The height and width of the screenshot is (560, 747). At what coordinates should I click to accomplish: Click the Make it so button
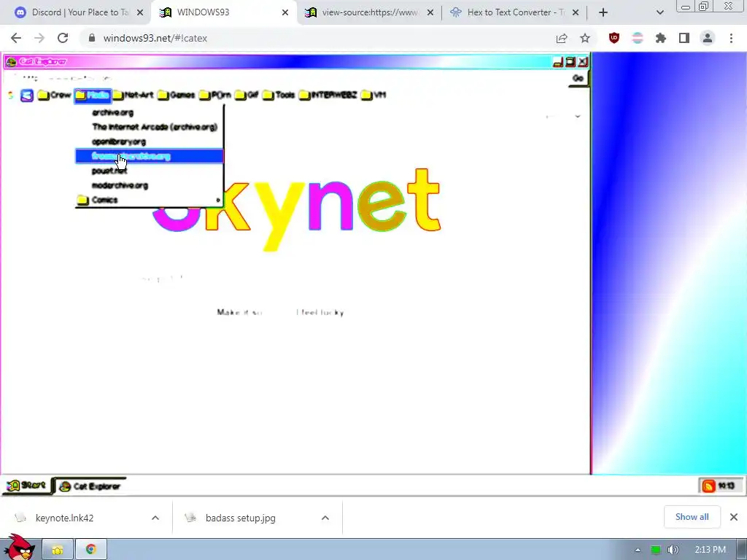[x=239, y=312]
